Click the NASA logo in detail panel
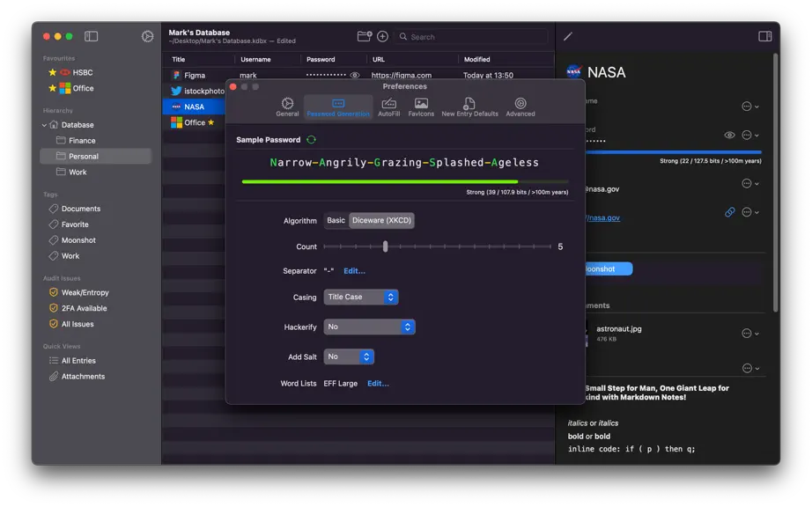 click(574, 72)
